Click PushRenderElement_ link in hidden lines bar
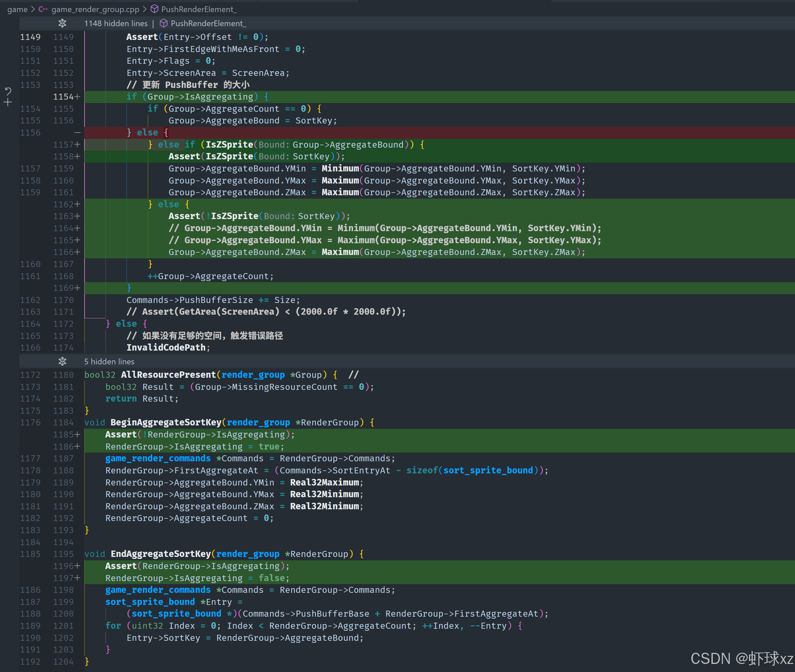Viewport: 795px width, 672px height. (x=208, y=23)
